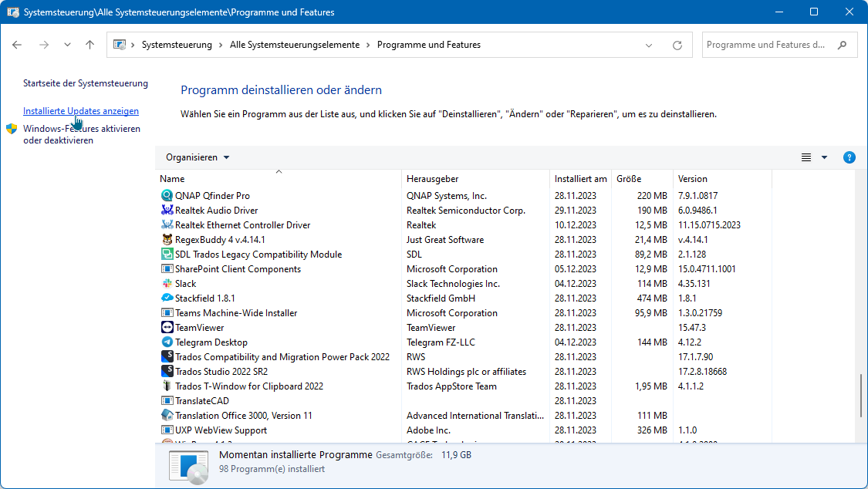Expand the view options dropdown arrow

824,157
